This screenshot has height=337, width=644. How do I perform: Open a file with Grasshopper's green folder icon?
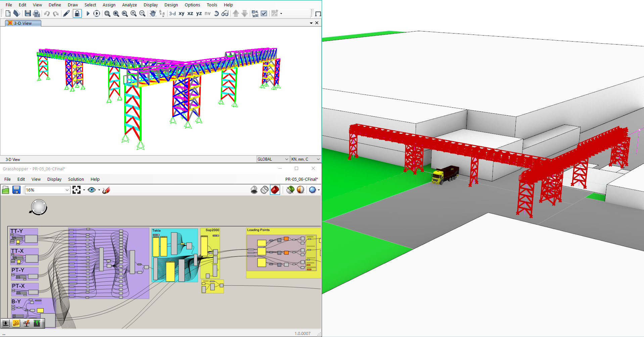(x=6, y=190)
